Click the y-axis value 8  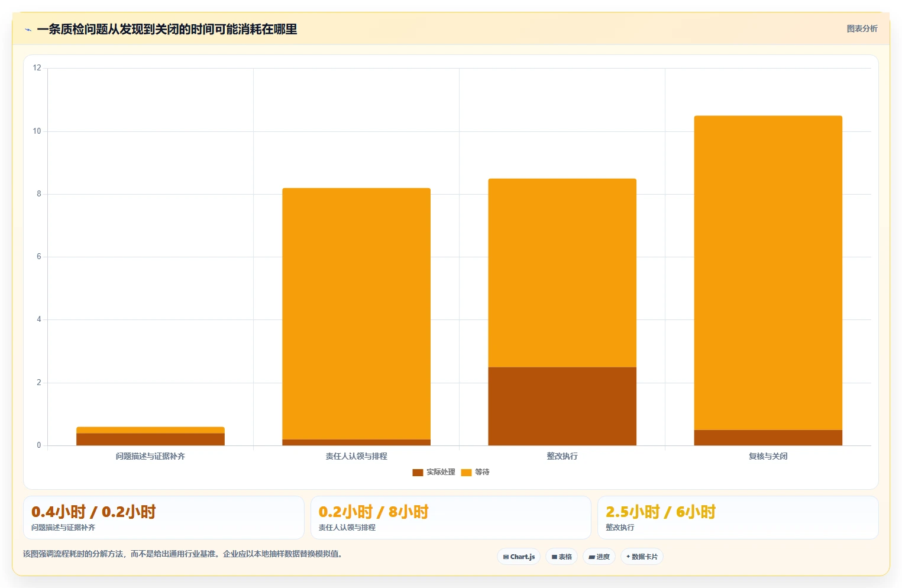pyautogui.click(x=39, y=194)
